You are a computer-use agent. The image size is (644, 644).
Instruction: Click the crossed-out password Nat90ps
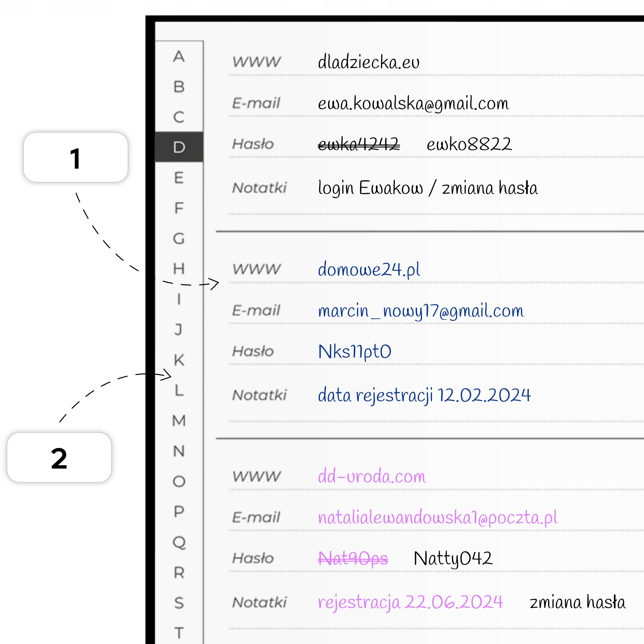coord(353,559)
